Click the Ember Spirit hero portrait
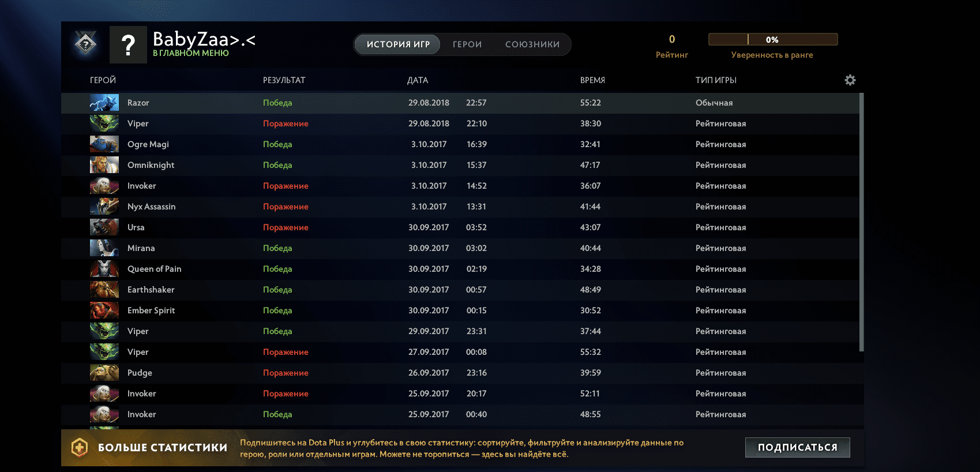This screenshot has width=980, height=472. coord(104,310)
